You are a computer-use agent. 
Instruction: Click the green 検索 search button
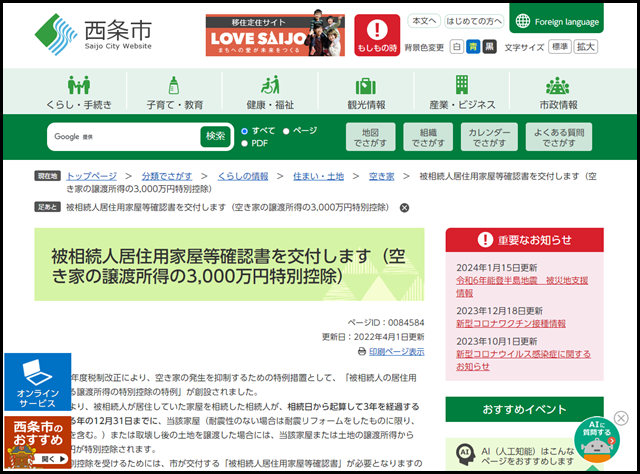tap(216, 136)
